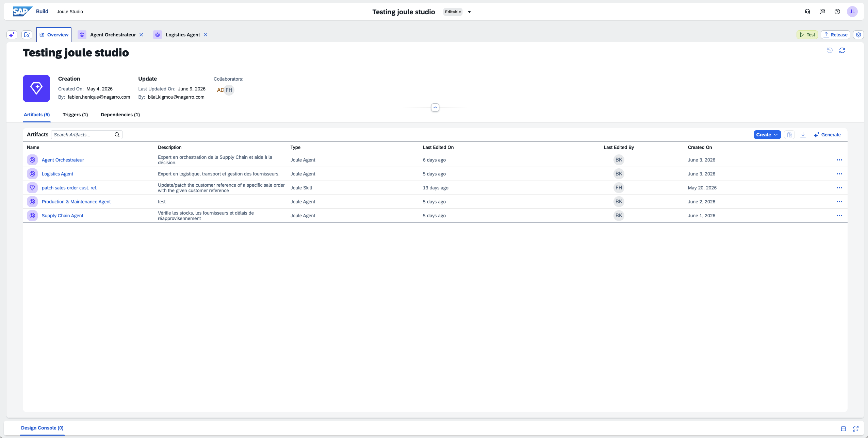Select the Artifacts (5) tab

37,115
